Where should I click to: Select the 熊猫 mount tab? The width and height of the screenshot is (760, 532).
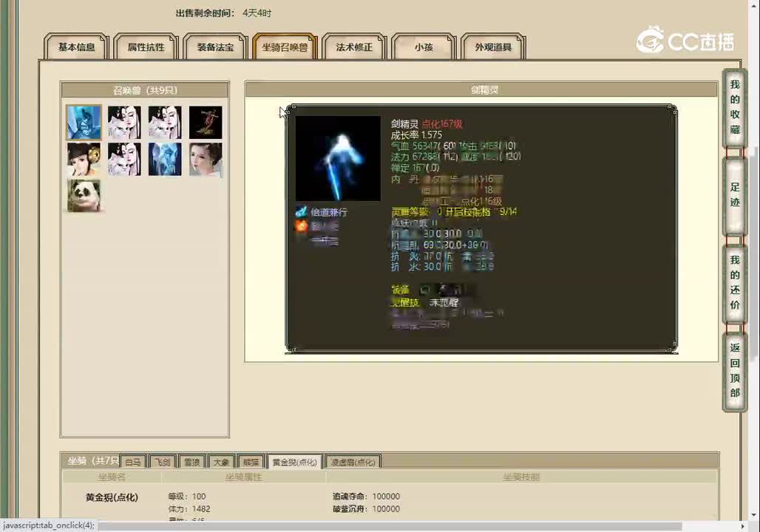pyautogui.click(x=251, y=462)
